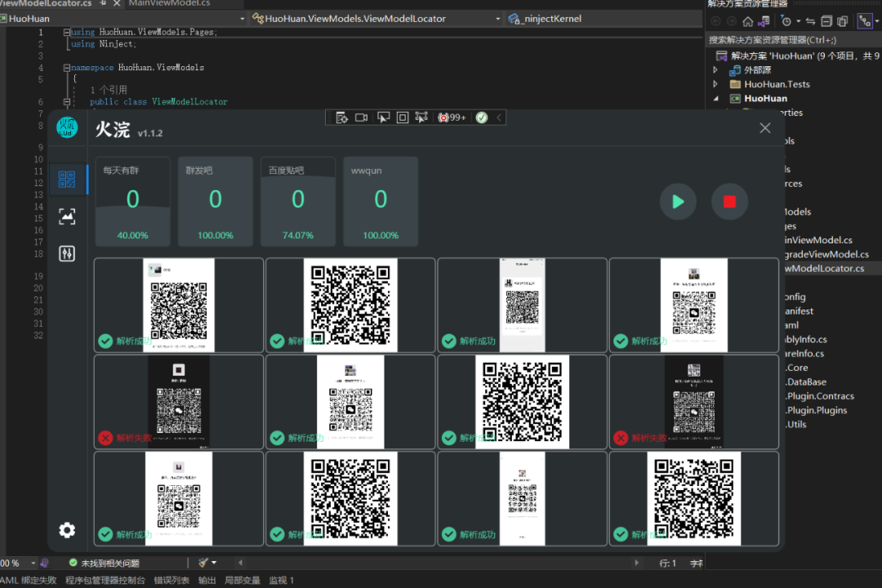This screenshot has width=882, height=588.
Task: Open Live Visual Tree in debug toolbar
Action: pyautogui.click(x=341, y=117)
